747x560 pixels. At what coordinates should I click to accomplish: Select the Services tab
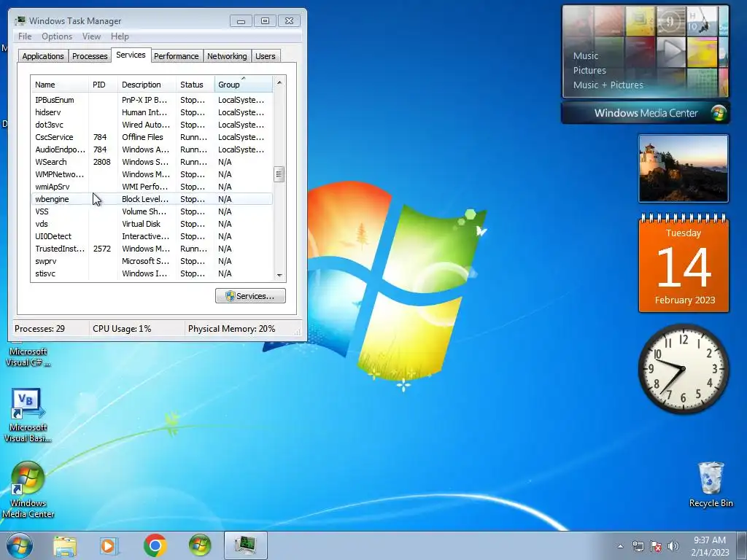click(131, 55)
